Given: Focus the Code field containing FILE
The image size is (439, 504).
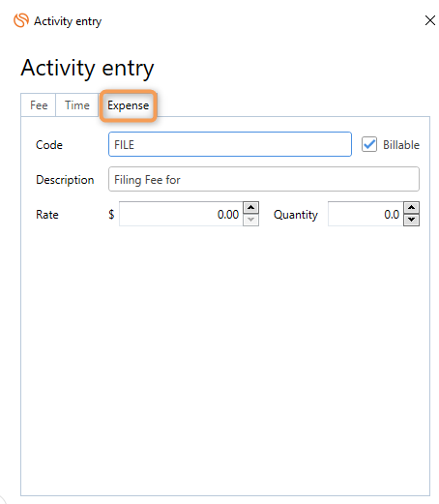Looking at the screenshot, I should (230, 144).
